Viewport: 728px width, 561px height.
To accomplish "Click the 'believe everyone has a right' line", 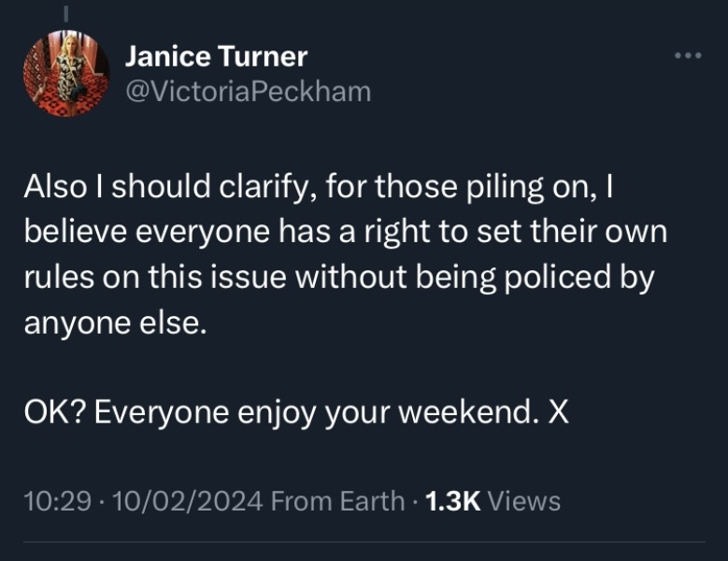I will coord(346,232).
